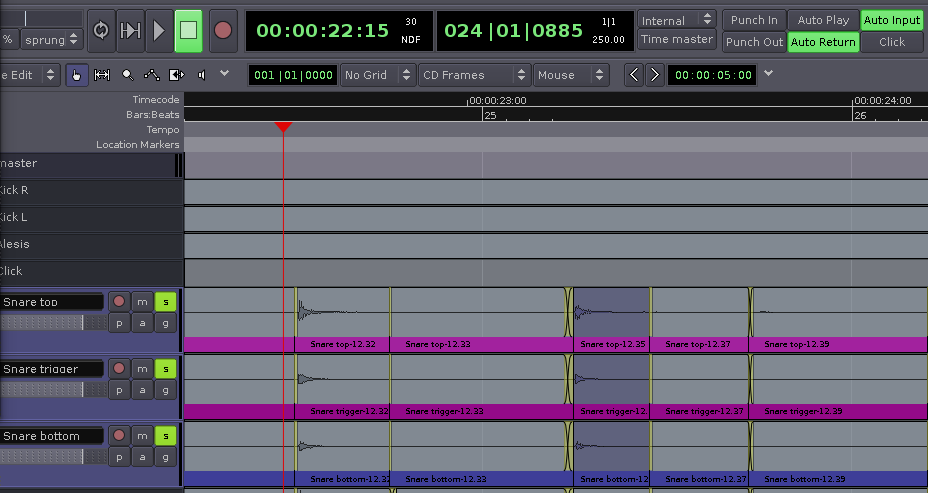The height and width of the screenshot is (493, 928).
Task: Toggle solo on Snare top track
Action: tap(166, 302)
